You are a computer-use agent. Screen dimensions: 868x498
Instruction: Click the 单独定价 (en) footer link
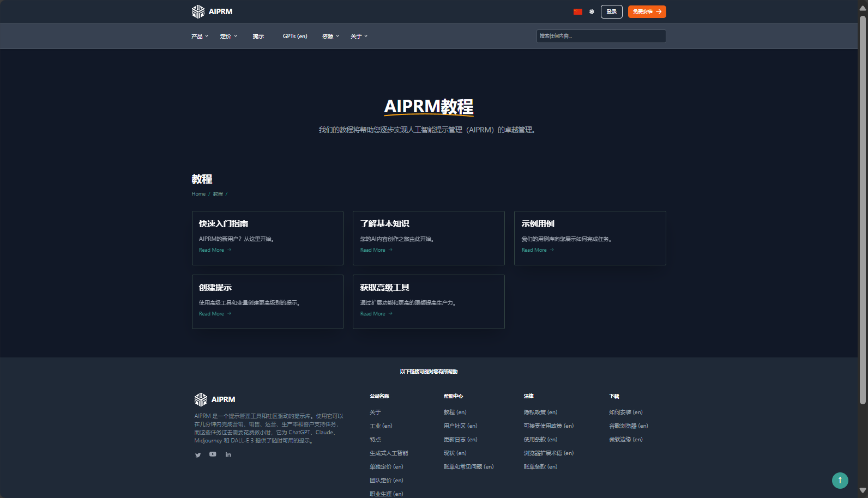(x=387, y=467)
